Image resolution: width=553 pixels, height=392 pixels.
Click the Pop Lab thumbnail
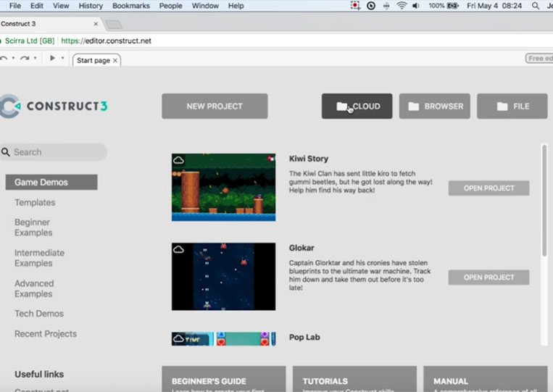click(224, 339)
